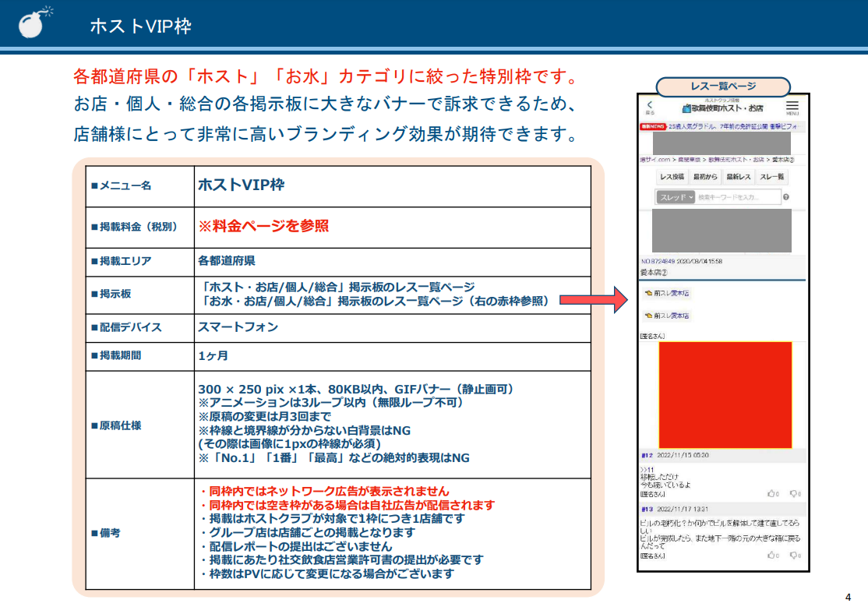Click the ■掲載料金（税別） row label
This screenshot has height=614, width=868.
tap(133, 227)
